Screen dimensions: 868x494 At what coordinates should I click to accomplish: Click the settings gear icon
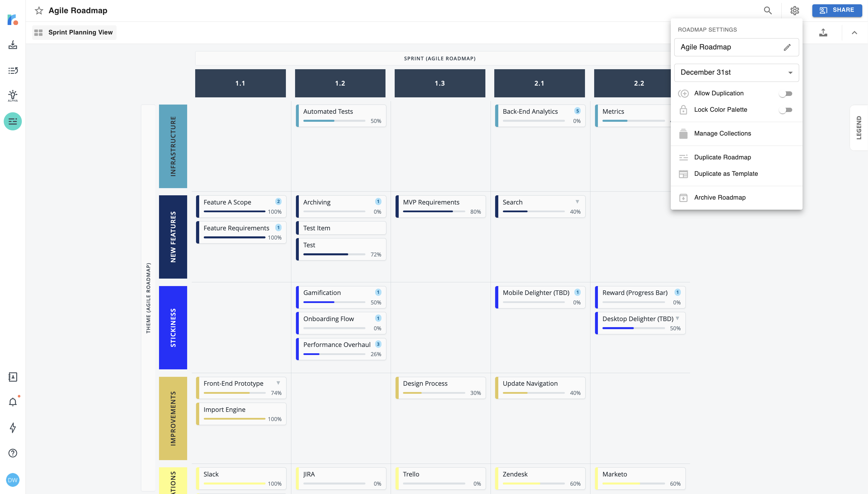coord(795,11)
